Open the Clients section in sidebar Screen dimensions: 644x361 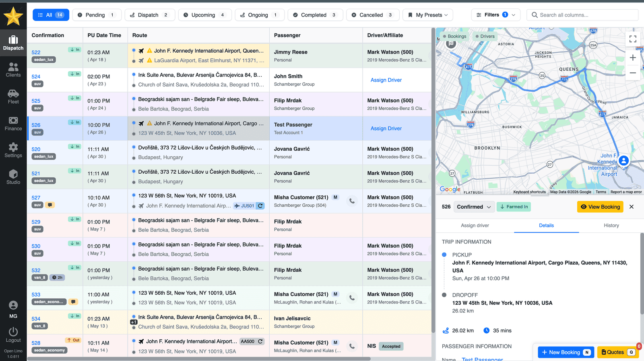(x=13, y=70)
